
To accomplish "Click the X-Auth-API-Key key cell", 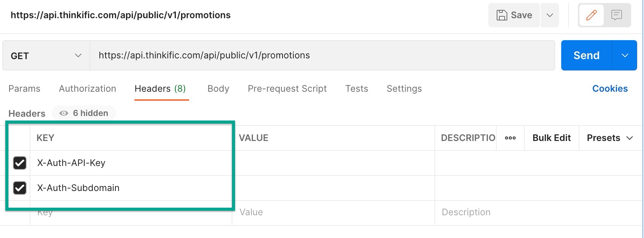I will click(x=131, y=163).
